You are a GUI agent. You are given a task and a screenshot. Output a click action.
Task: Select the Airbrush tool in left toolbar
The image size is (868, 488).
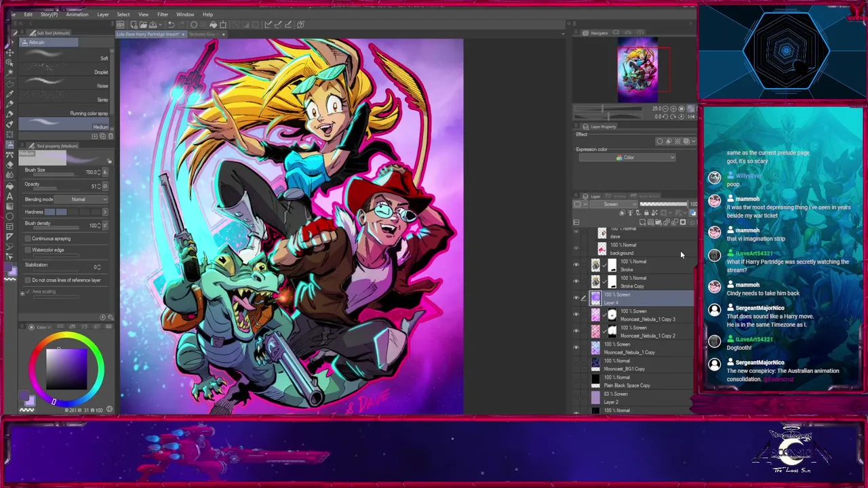click(x=10, y=145)
